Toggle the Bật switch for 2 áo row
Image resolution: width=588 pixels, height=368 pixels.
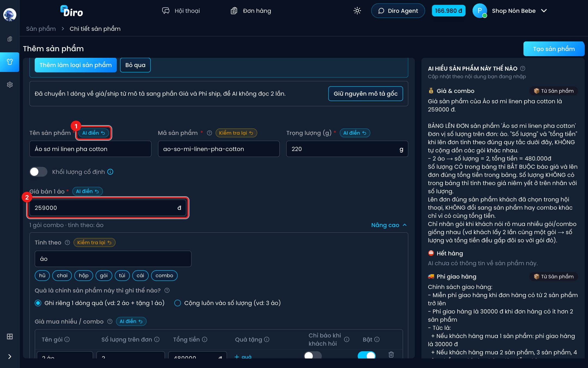tap(366, 355)
